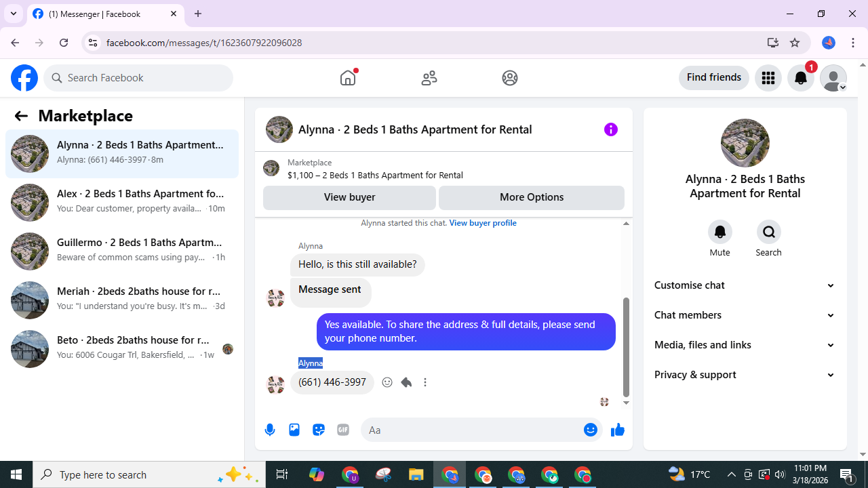Open Alynna conversation in Marketplace list

[x=122, y=153]
